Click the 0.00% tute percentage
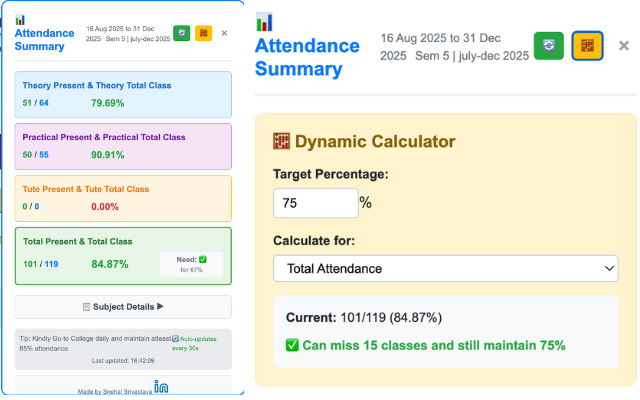Screen dimensions: 640x400 pyautogui.click(x=105, y=207)
